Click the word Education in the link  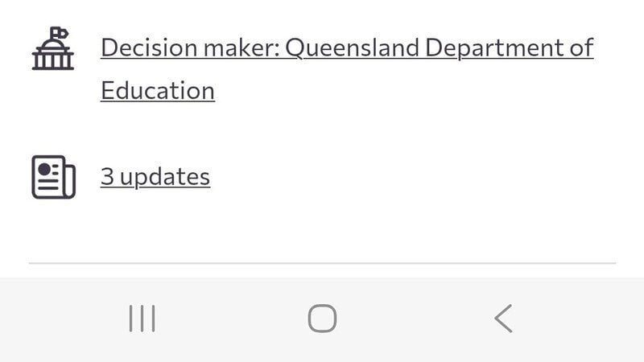point(158,90)
